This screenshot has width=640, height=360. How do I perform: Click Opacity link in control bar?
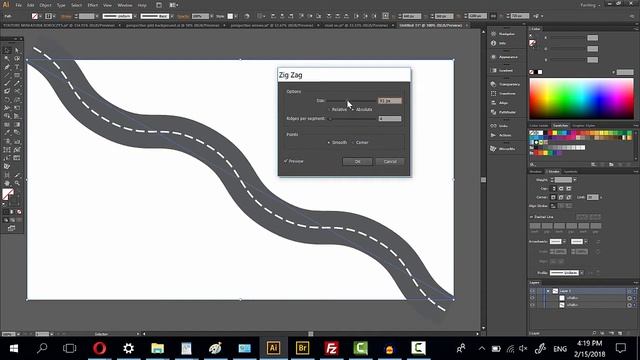point(183,16)
